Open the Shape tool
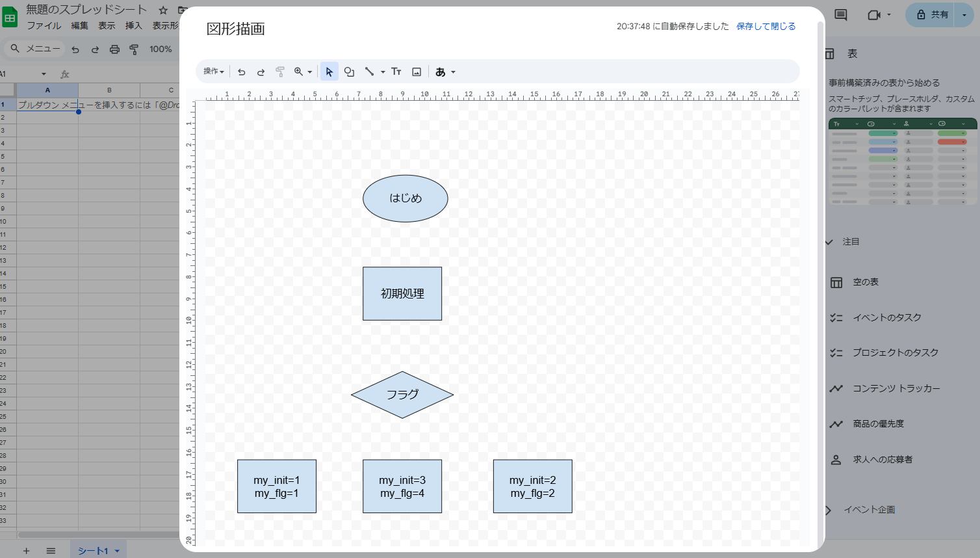This screenshot has height=558, width=980. 349,72
